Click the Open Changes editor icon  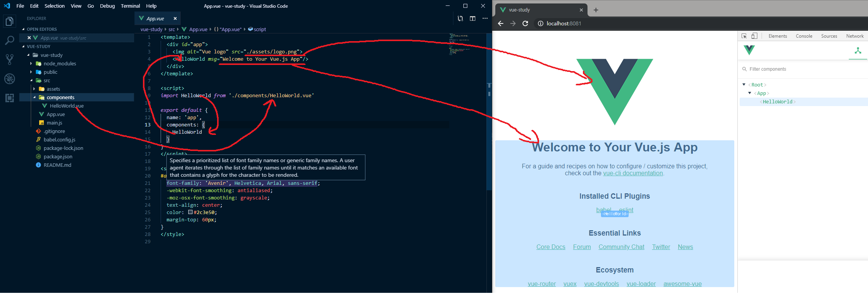tap(460, 18)
